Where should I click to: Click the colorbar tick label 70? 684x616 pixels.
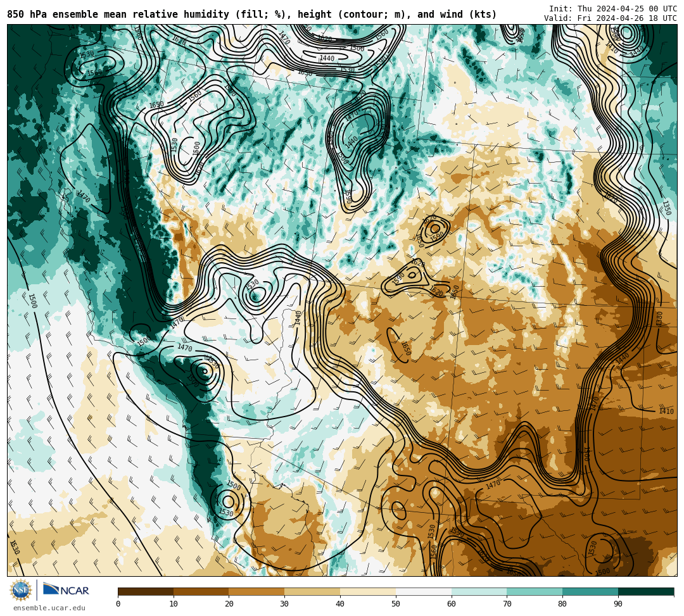[x=507, y=604]
